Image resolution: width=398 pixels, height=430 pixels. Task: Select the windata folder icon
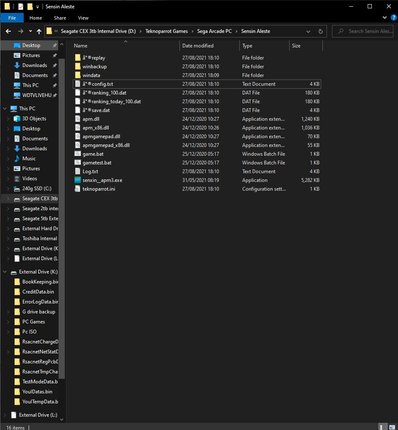(x=78, y=75)
